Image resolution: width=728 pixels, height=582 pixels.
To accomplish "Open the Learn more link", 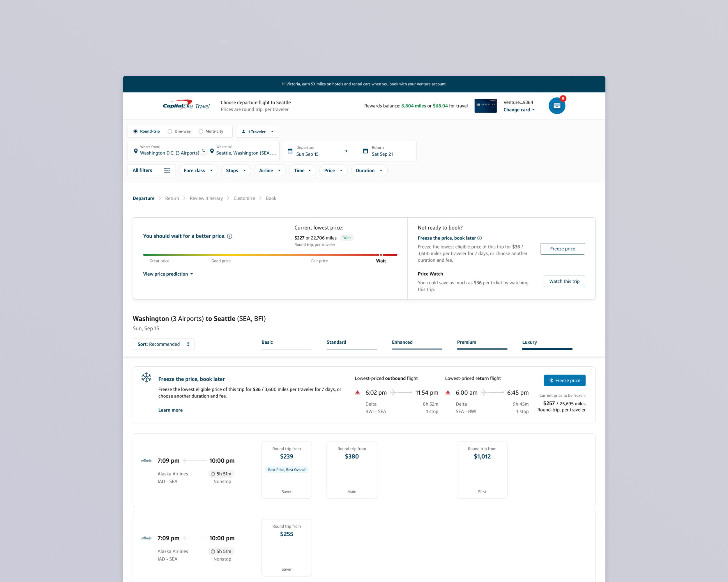I will tap(170, 410).
